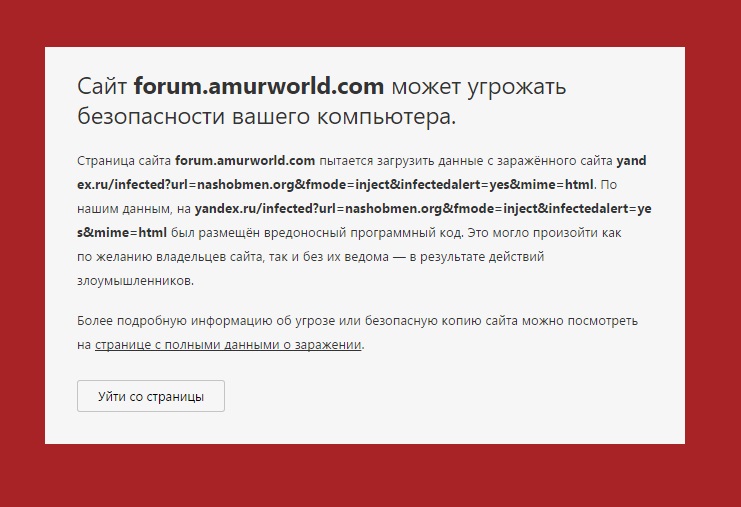This screenshot has height=507, width=741.
Task: Click "Страница сайта" at the paragraph start
Action: 123,160
